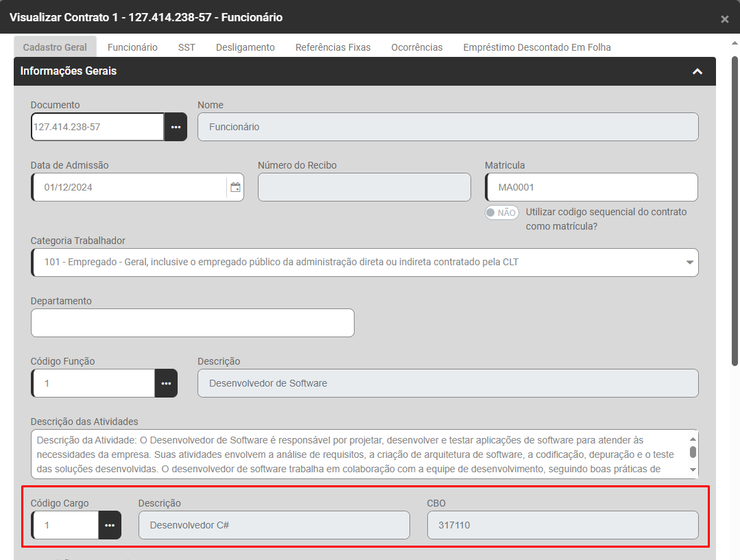Open Empréstimo Descontado Em Folha tab
Image resolution: width=740 pixels, height=560 pixels.
click(536, 47)
